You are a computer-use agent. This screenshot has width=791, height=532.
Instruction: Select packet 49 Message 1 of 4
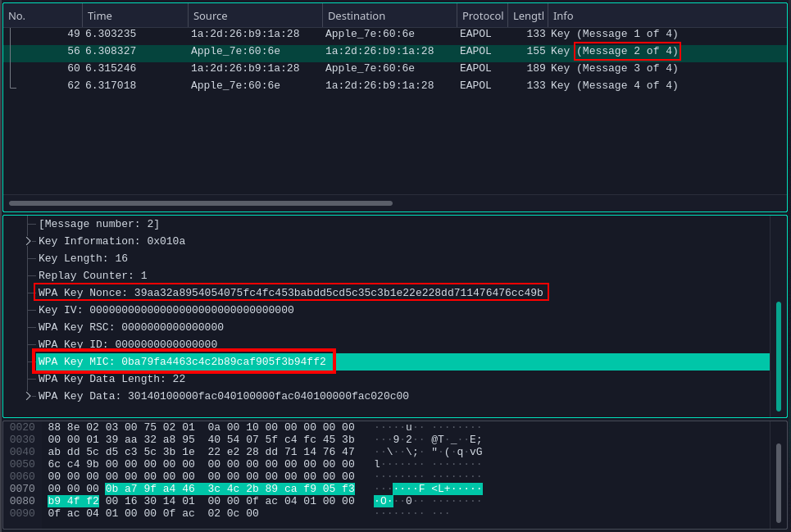[395, 34]
